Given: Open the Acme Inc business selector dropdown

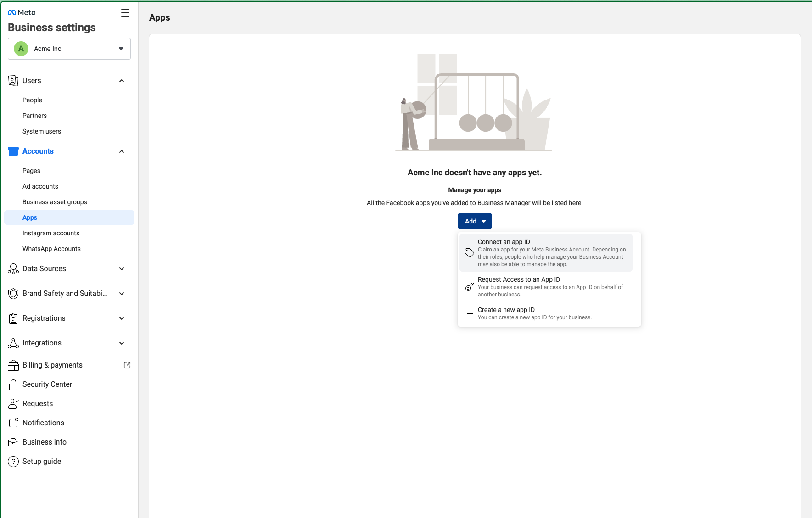Looking at the screenshot, I should pos(69,49).
